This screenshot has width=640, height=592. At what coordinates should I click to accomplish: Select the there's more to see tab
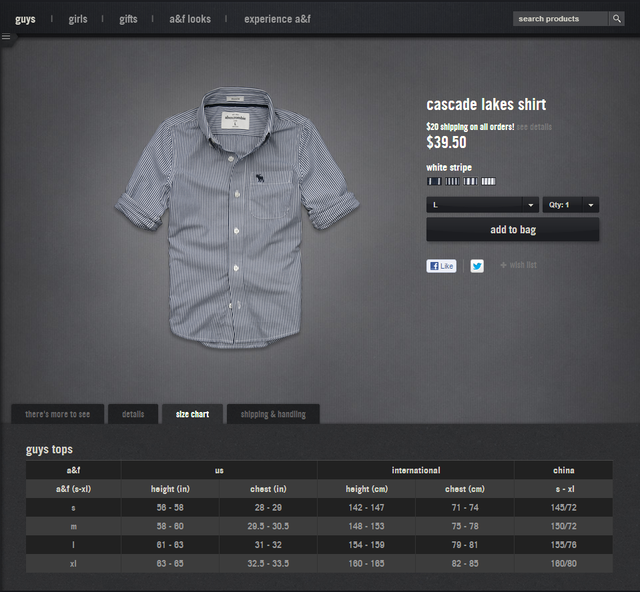[x=58, y=414]
